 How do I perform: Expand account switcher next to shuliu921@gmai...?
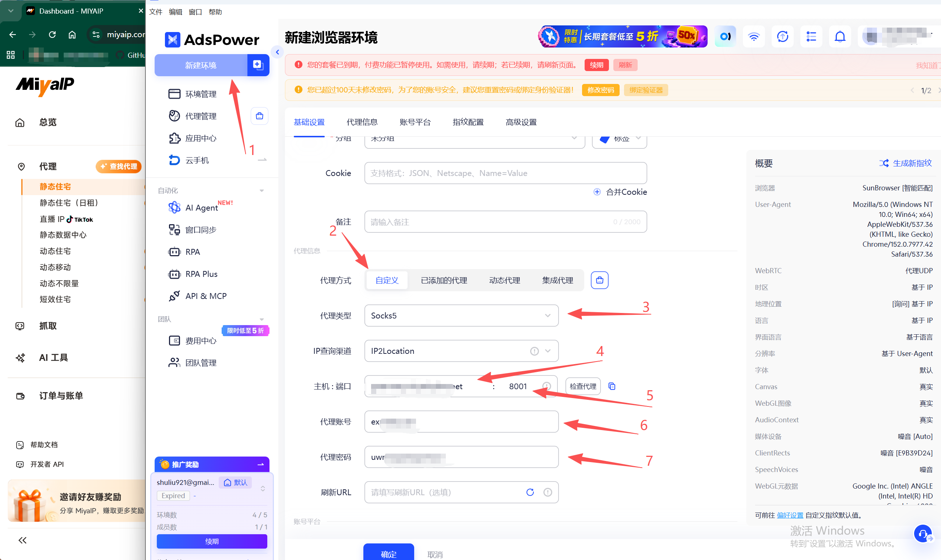coord(262,488)
